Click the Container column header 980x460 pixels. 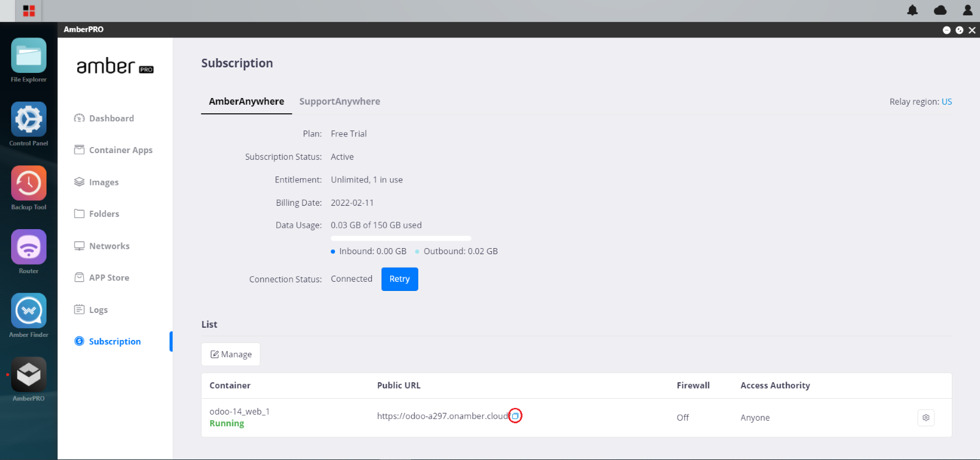pyautogui.click(x=230, y=385)
